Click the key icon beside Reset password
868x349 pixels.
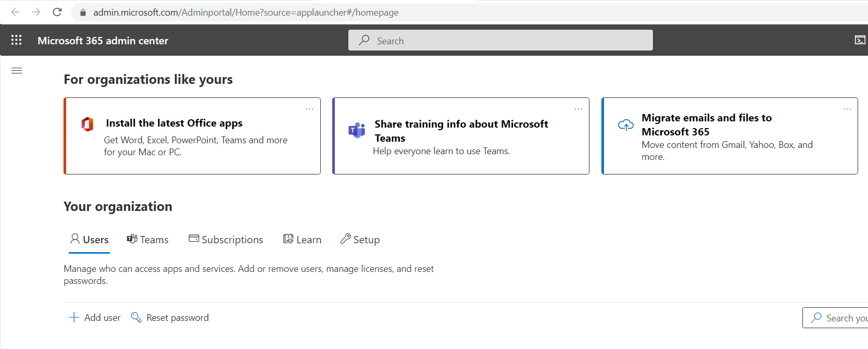pos(136,317)
